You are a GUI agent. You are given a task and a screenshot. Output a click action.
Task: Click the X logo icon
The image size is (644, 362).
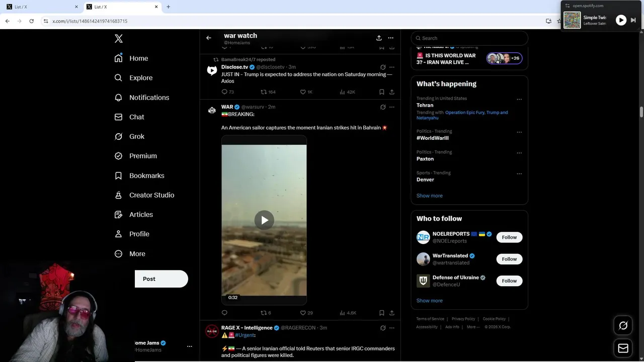pos(118,39)
